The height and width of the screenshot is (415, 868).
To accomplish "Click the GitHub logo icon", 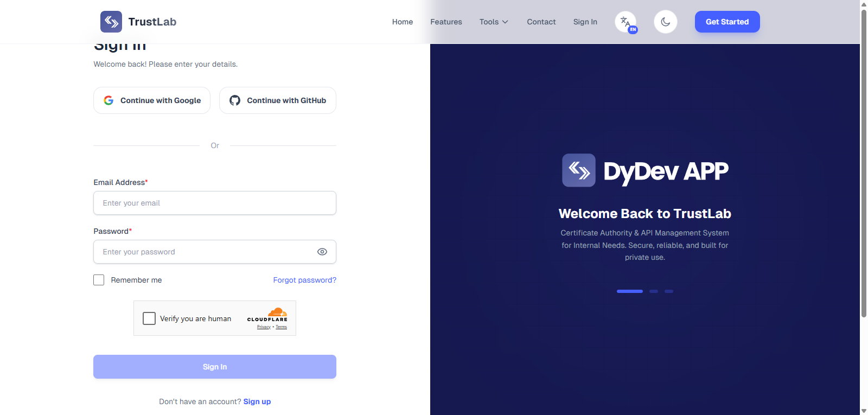I will [x=235, y=100].
